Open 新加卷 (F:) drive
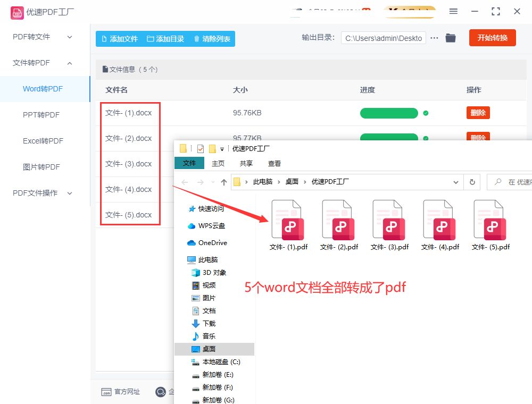The image size is (532, 404). (212, 388)
